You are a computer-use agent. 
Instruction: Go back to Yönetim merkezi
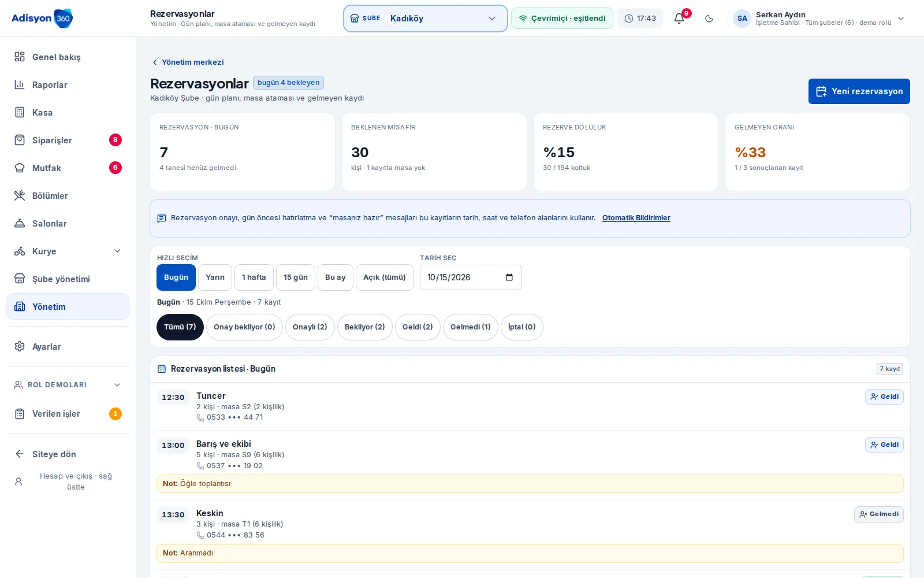click(x=187, y=62)
